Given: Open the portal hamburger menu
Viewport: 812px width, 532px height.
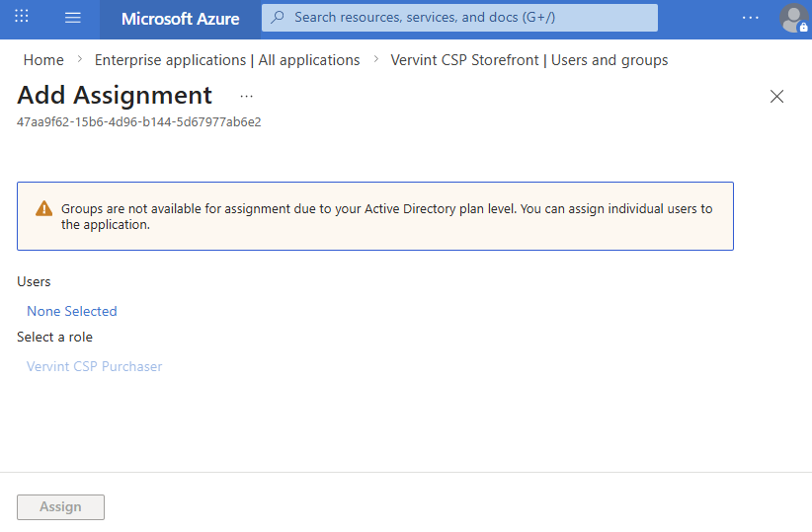Looking at the screenshot, I should click(x=72, y=18).
